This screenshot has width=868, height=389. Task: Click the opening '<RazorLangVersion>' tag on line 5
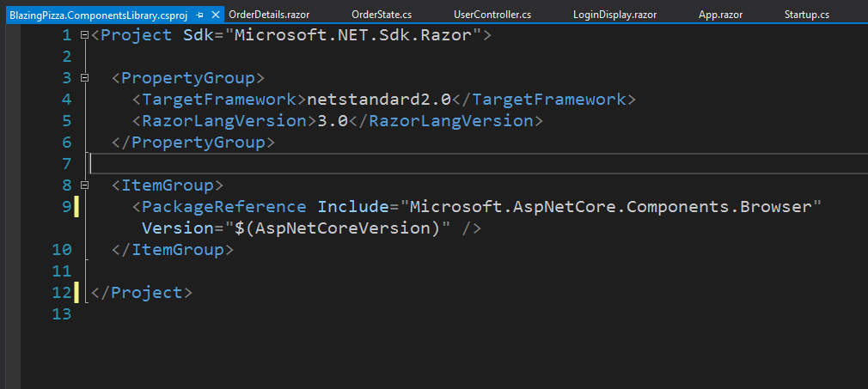(224, 120)
